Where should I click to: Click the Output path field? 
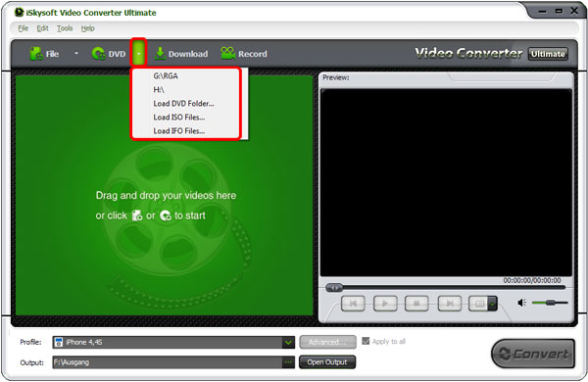tap(168, 362)
